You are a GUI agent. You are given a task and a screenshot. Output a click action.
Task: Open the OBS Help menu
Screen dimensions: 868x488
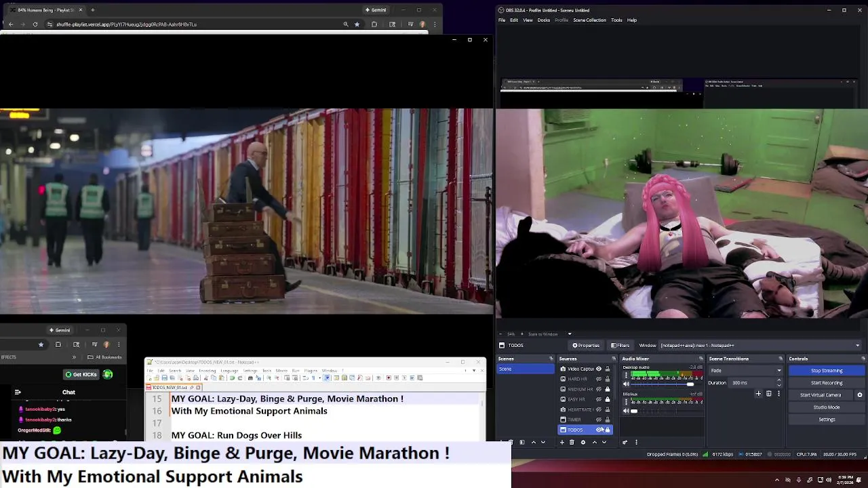[x=632, y=20]
